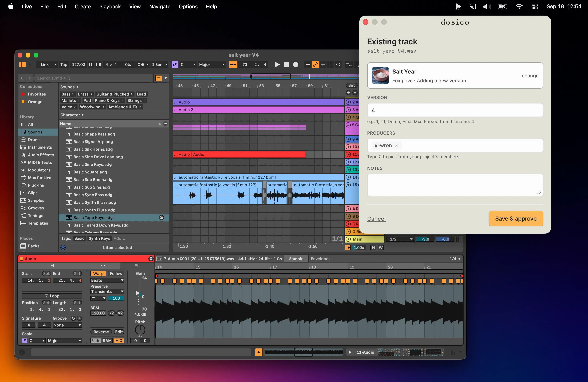Open Max for Live category
Viewport: 588px width, 382px height.
coord(40,178)
